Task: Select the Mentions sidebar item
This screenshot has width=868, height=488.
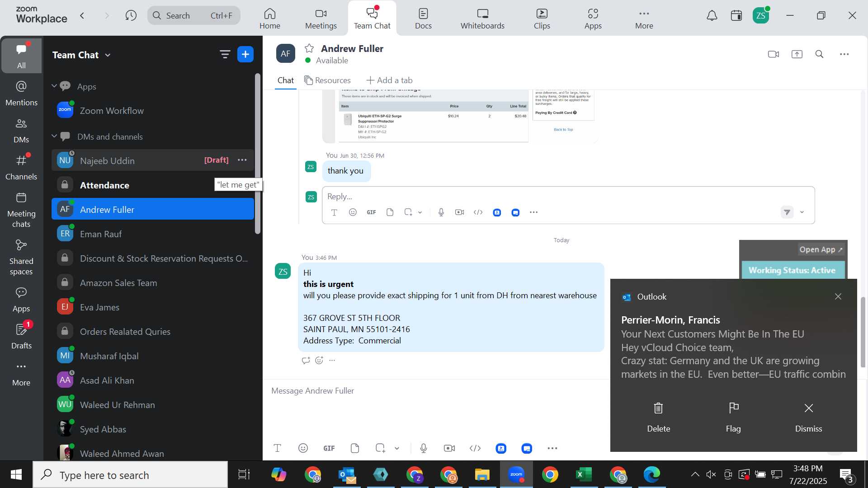Action: click(x=21, y=94)
